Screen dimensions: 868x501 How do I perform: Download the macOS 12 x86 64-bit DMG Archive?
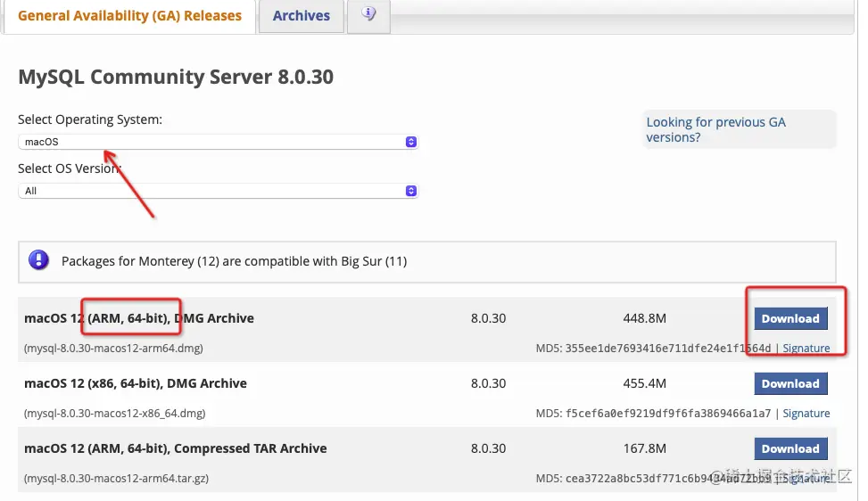click(790, 383)
